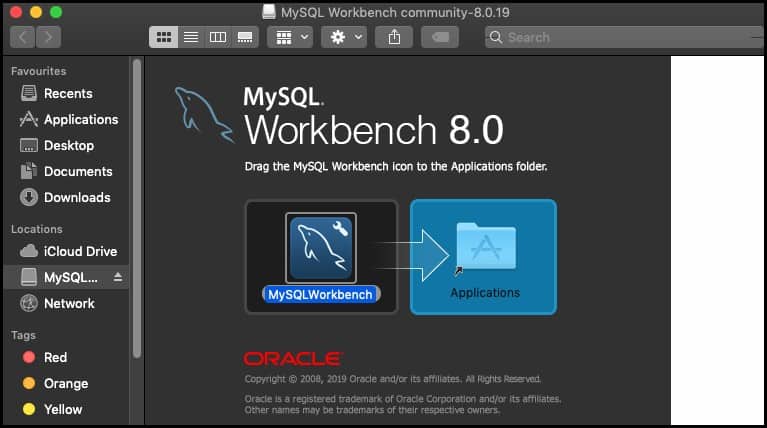The image size is (767, 428).
Task: Switch Finder to icon view
Action: pyautogui.click(x=163, y=37)
